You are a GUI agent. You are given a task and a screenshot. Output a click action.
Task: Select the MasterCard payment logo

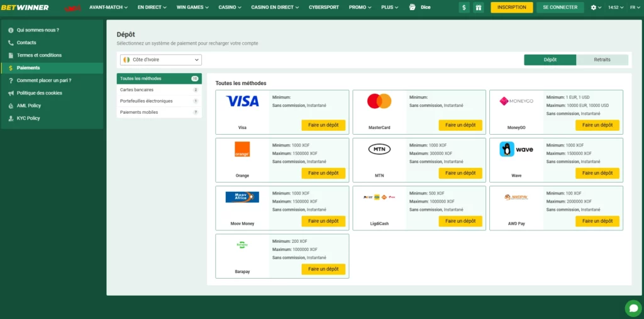(x=379, y=101)
